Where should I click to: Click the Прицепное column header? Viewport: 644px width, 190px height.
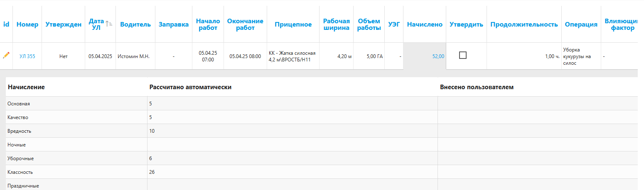click(293, 24)
